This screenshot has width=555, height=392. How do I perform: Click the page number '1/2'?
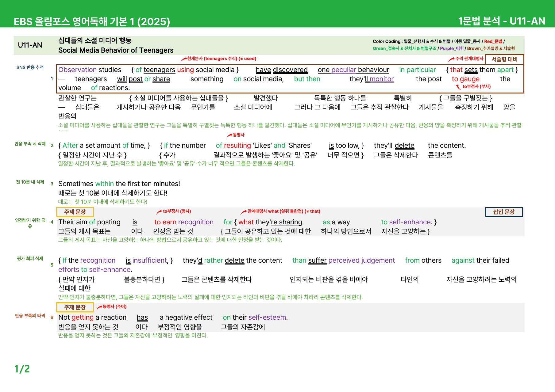click(22, 369)
